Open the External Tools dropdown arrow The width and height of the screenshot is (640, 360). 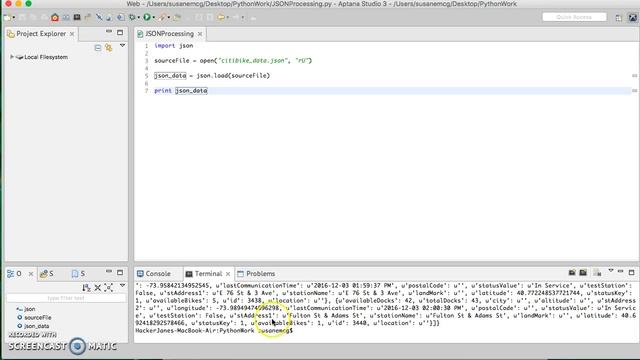click(x=169, y=18)
